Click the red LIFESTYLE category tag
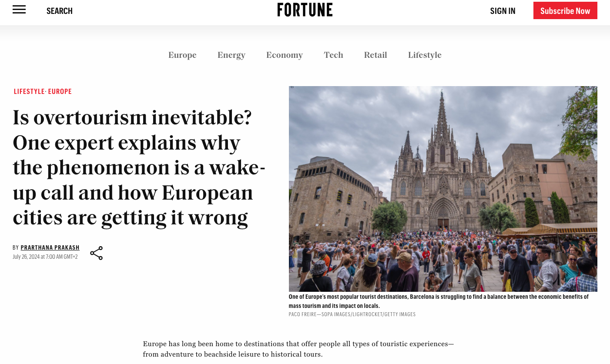This screenshot has width=610, height=364. (x=29, y=91)
